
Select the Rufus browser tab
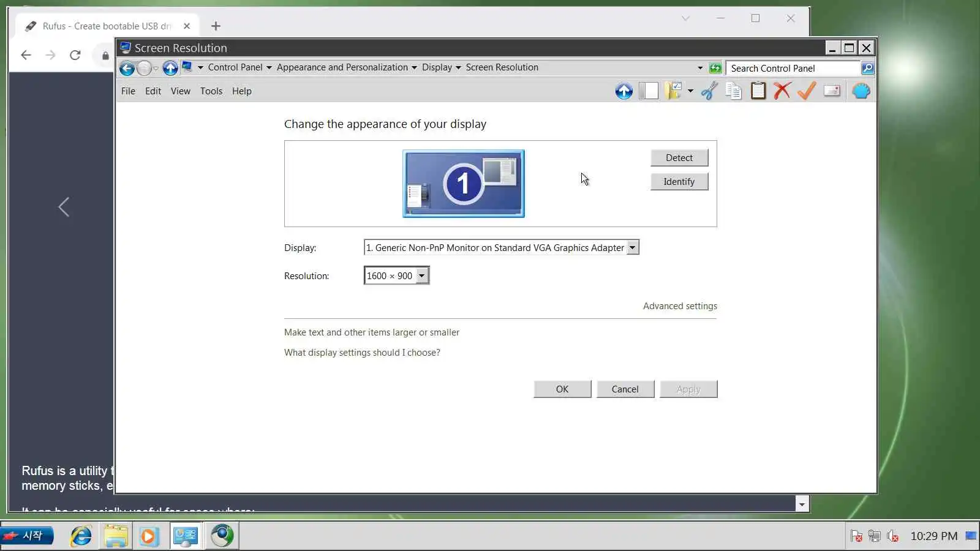tap(107, 26)
